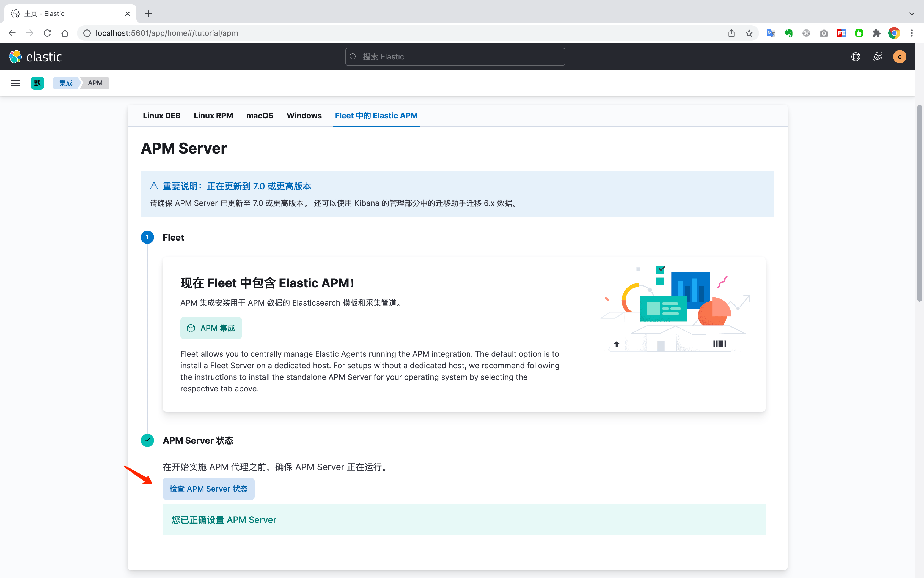Select the Linux DEB tab
This screenshot has width=924, height=578.
[x=161, y=115]
